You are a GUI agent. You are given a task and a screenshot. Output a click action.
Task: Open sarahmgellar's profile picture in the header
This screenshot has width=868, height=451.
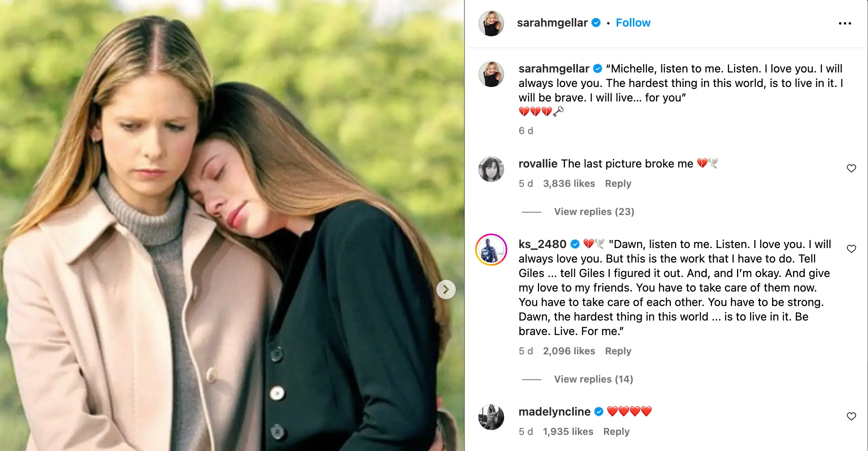point(491,23)
